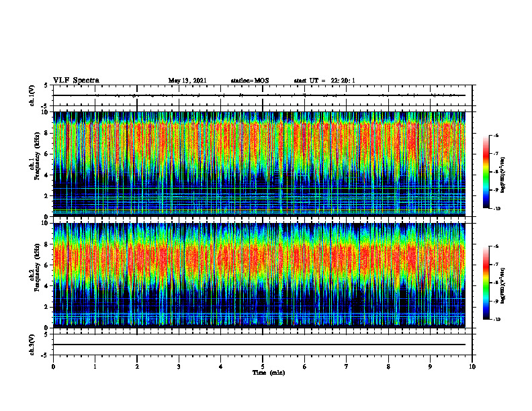Click the ch.3 flat voltage trace
This screenshot has height=411, width=532.
click(x=259, y=345)
